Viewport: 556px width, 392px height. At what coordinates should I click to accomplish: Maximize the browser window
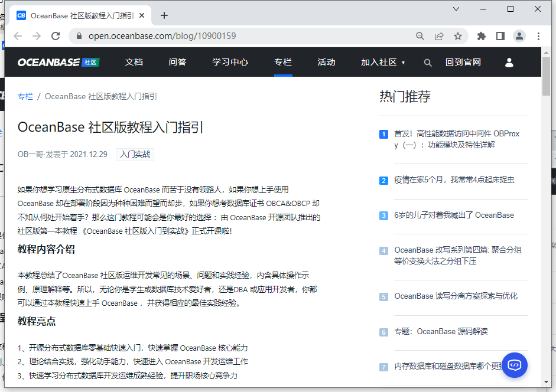(x=511, y=9)
